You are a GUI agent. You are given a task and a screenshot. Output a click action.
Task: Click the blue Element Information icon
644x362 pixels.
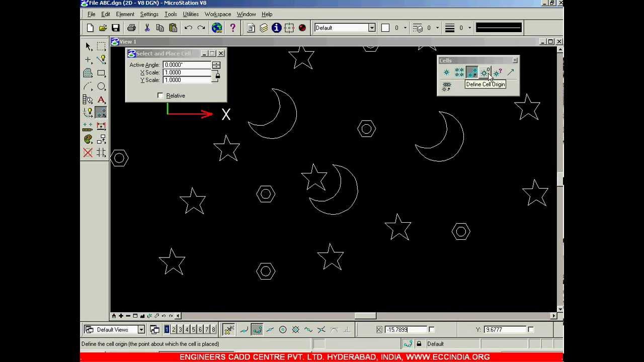pos(276,28)
